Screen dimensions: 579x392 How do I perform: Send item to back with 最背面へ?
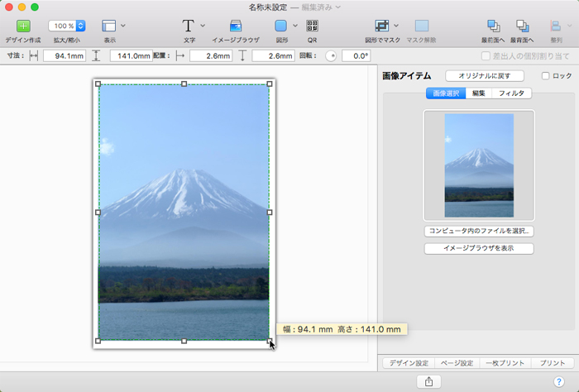click(522, 26)
